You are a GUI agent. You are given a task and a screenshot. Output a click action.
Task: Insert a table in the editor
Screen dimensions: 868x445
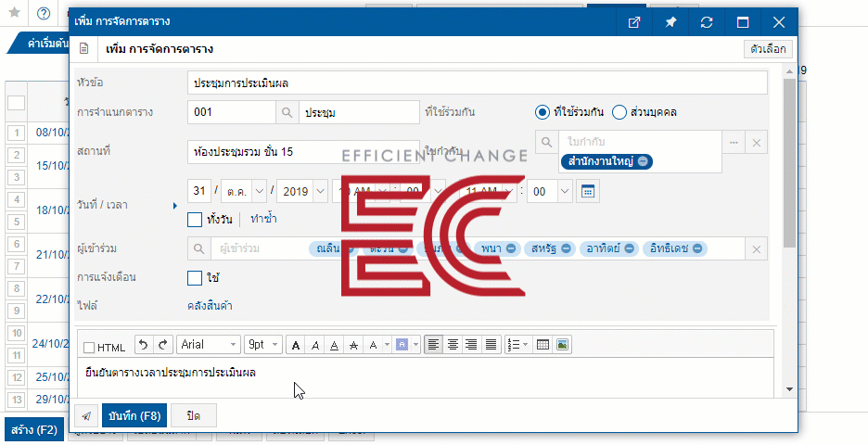point(543,345)
